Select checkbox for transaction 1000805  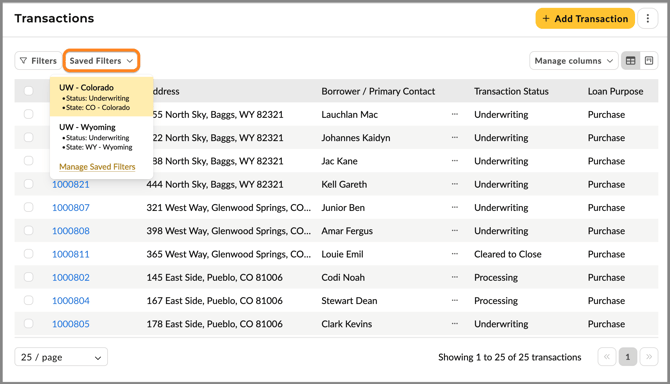[29, 323]
